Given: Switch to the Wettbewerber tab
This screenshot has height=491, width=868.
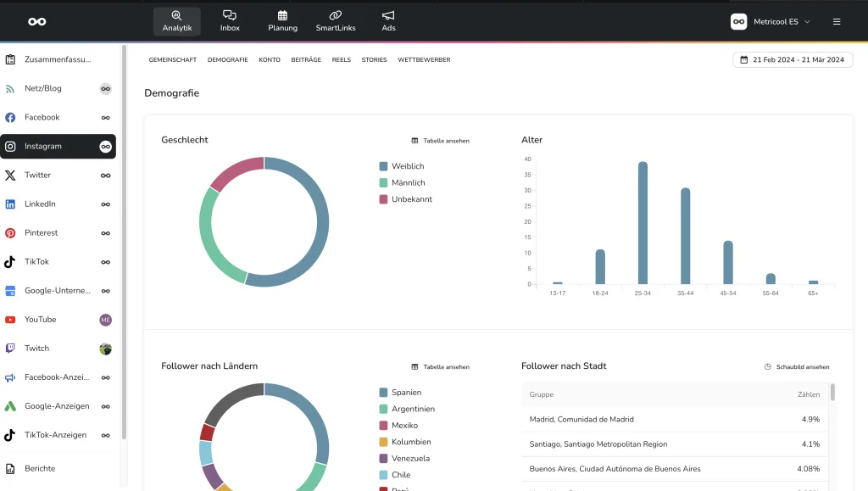Looking at the screenshot, I should pyautogui.click(x=424, y=60).
